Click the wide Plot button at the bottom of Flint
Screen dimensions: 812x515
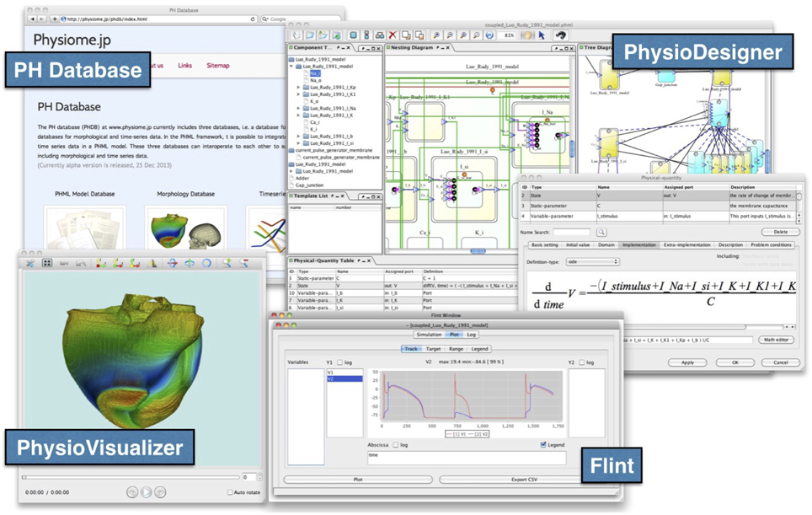[x=358, y=480]
